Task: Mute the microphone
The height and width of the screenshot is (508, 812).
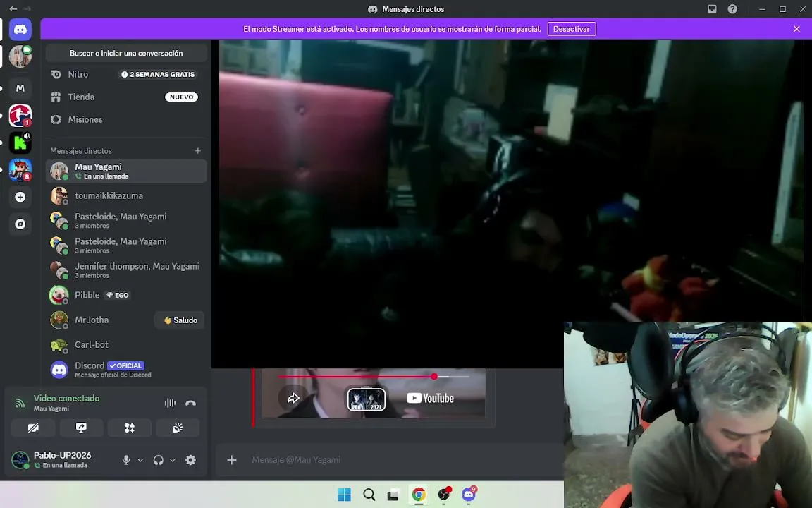Action: click(x=126, y=460)
